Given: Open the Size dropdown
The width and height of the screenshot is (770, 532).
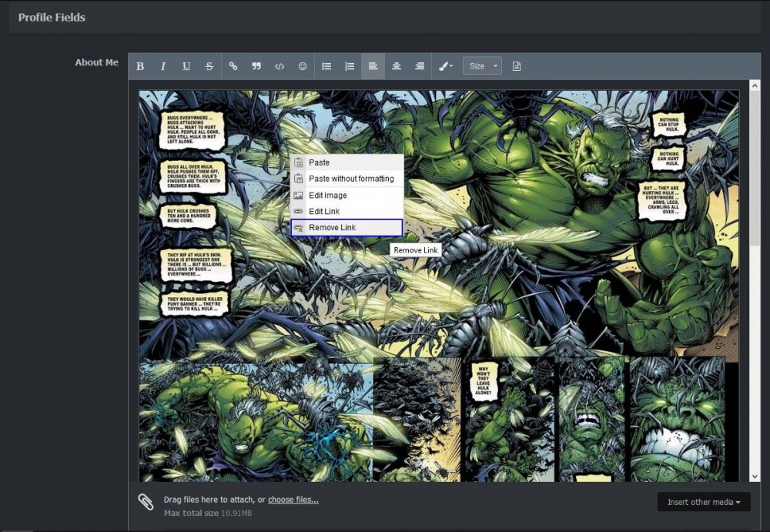Looking at the screenshot, I should (x=482, y=65).
